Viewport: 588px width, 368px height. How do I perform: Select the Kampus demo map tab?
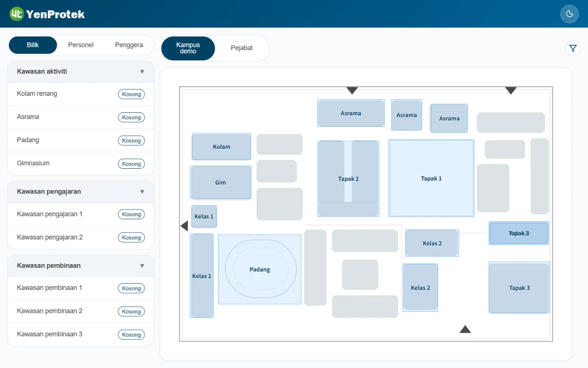(x=188, y=48)
